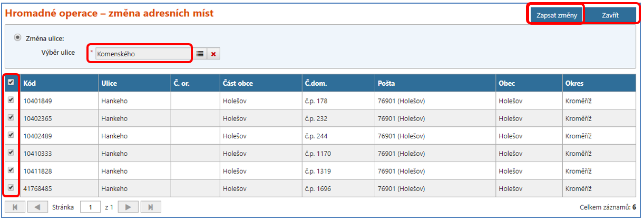Sort table by the "Ulice" column header
The height and width of the screenshot is (221, 644).
tap(109, 83)
